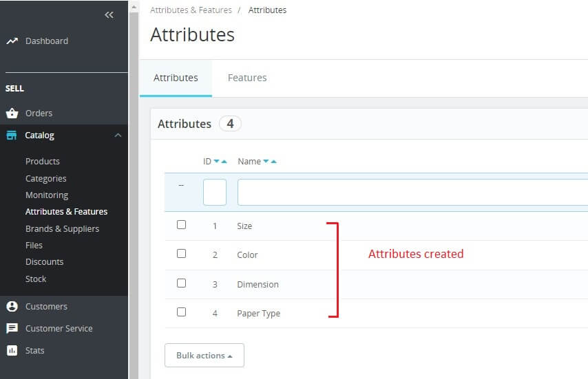This screenshot has height=379, width=588.
Task: Click the Customer Service chat icon
Action: click(12, 328)
